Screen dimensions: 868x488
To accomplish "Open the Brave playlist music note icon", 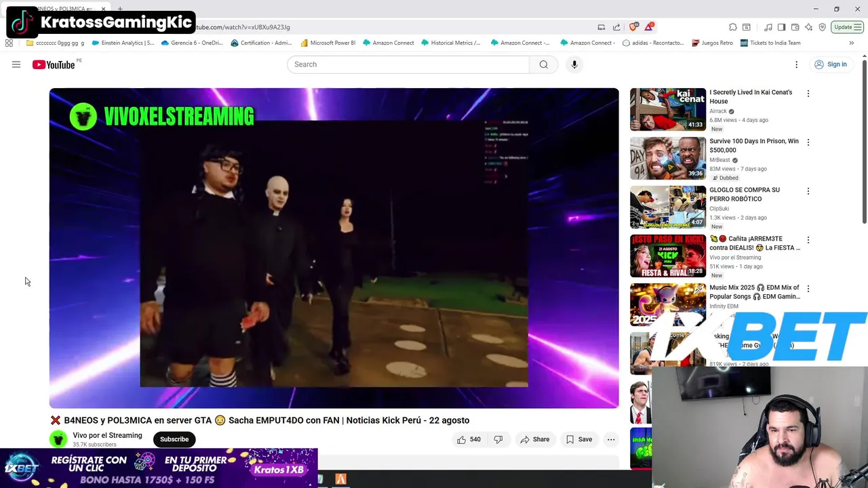I will pyautogui.click(x=768, y=27).
